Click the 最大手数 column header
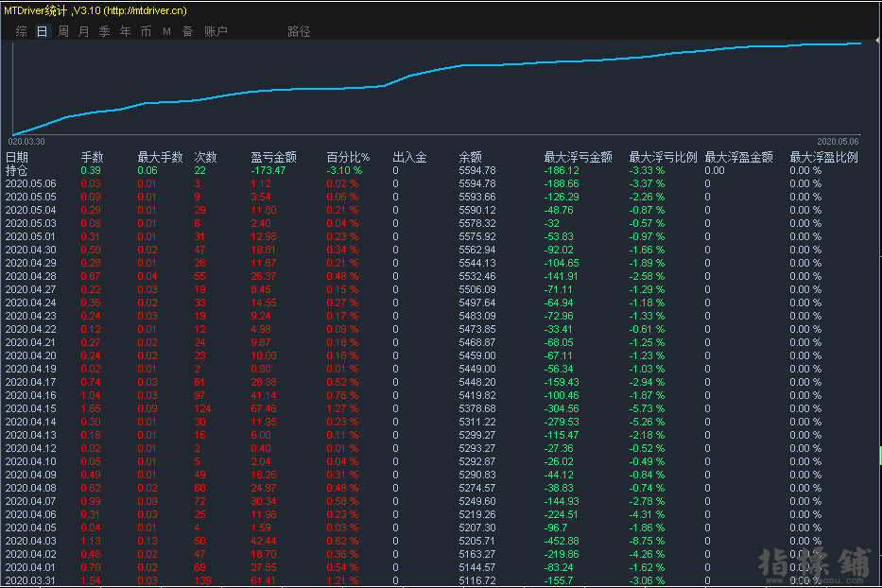 [161, 158]
